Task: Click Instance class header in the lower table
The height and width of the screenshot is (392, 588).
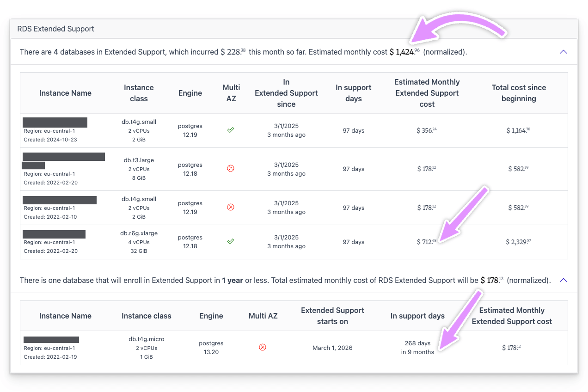Action: pos(147,316)
